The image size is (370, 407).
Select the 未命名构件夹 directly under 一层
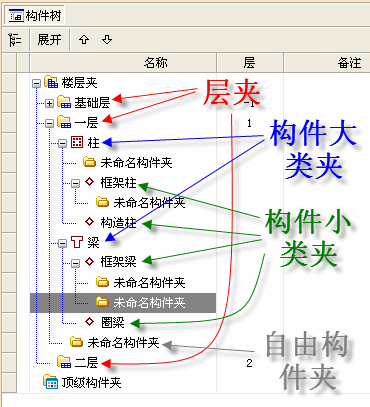pos(123,343)
